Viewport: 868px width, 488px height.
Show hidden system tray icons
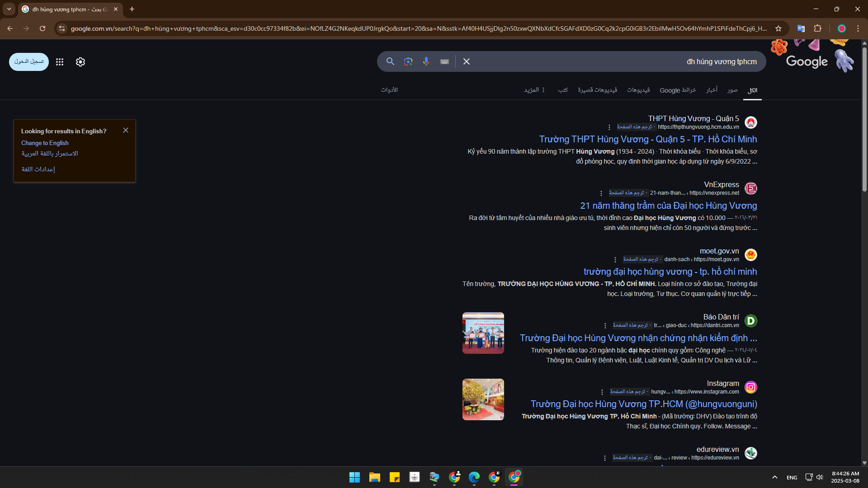click(774, 477)
